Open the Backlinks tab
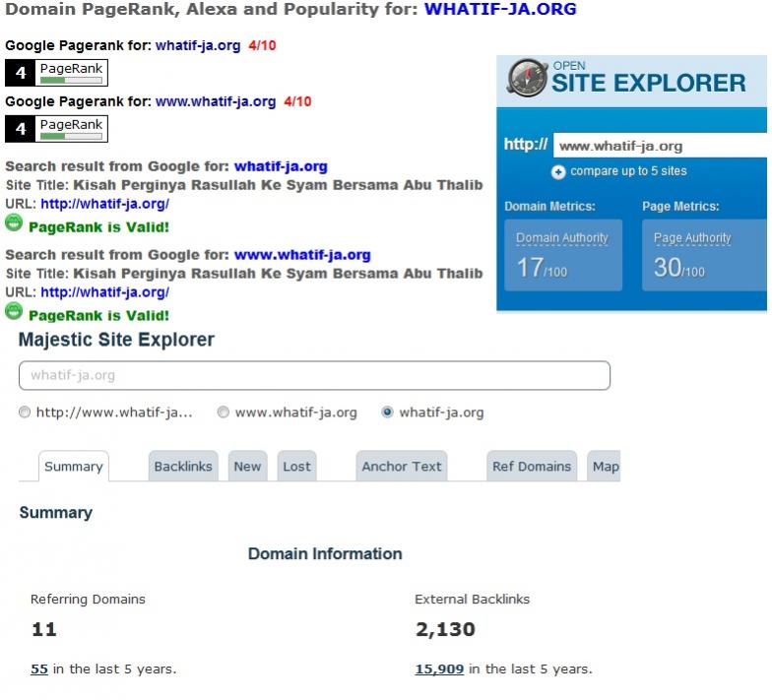The height and width of the screenshot is (700, 772). pos(183,467)
